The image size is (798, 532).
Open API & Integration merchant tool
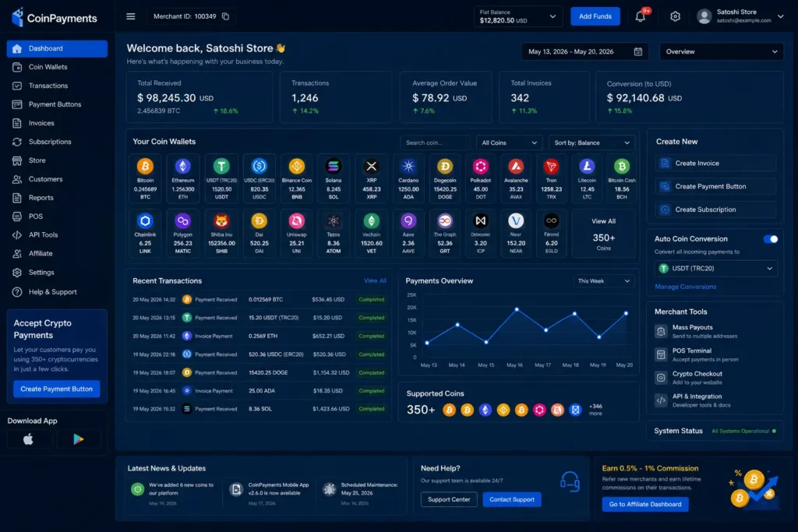(x=715, y=400)
